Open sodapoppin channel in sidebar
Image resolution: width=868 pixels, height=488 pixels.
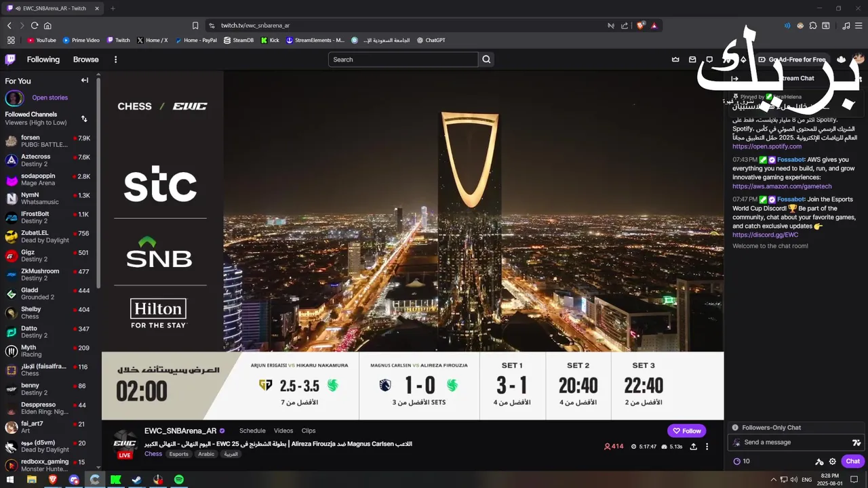coord(47,179)
